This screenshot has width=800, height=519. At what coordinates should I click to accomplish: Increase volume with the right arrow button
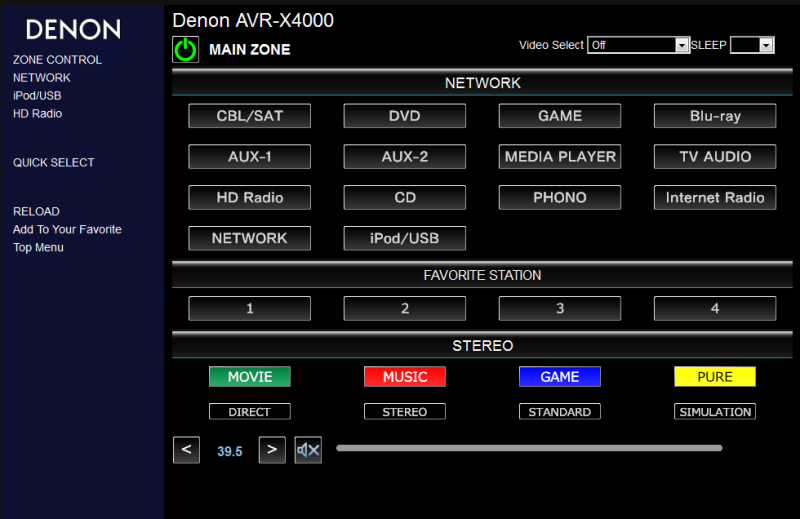pyautogui.click(x=272, y=450)
